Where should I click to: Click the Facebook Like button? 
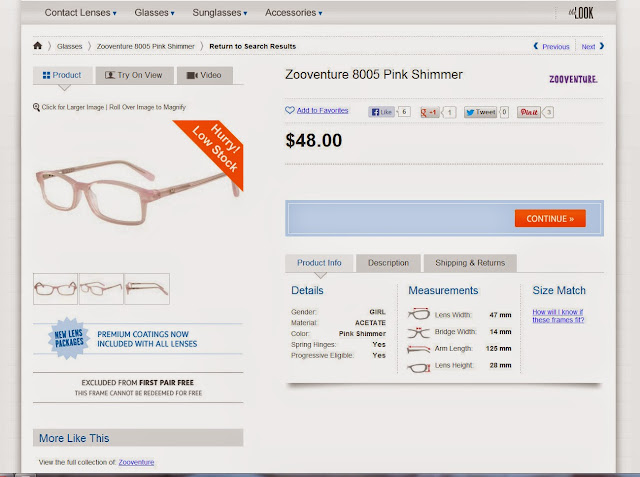point(382,112)
